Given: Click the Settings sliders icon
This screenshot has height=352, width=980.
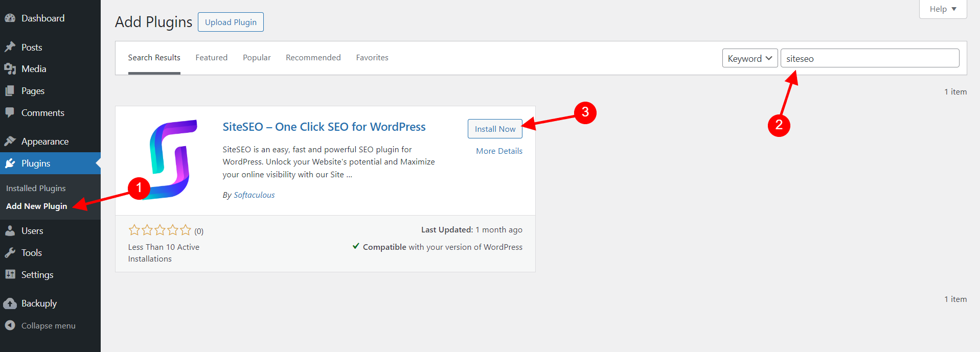Looking at the screenshot, I should [10, 274].
